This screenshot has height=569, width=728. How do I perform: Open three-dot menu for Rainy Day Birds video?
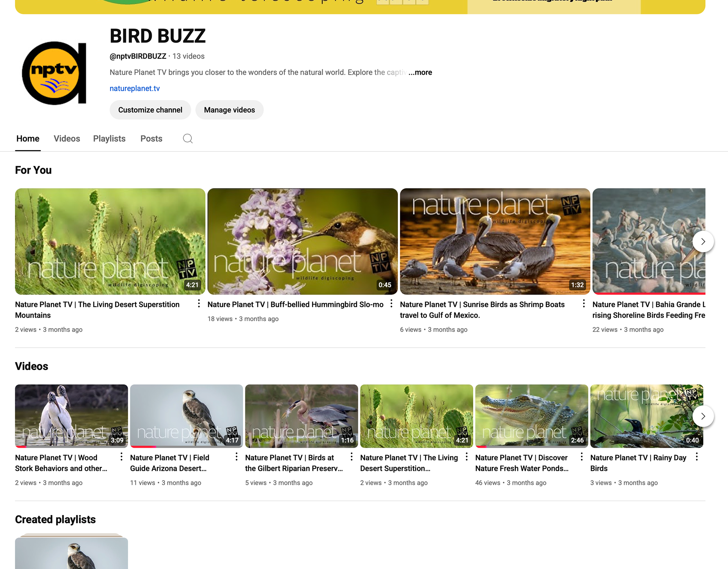pyautogui.click(x=697, y=456)
